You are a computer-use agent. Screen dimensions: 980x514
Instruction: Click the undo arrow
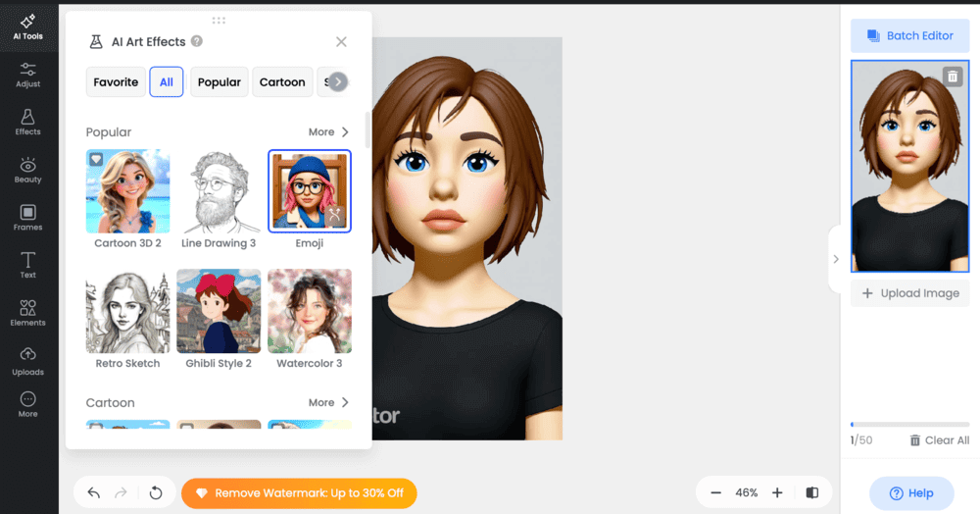click(94, 492)
